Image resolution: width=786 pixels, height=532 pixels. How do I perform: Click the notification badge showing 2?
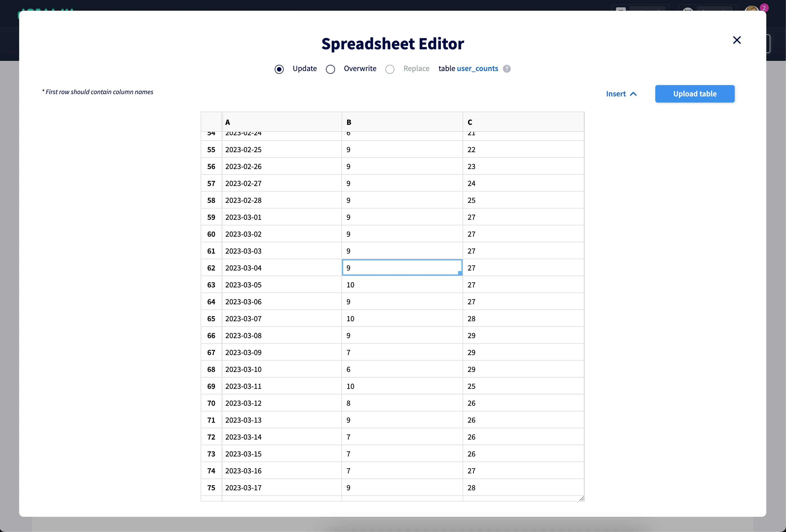(x=764, y=7)
